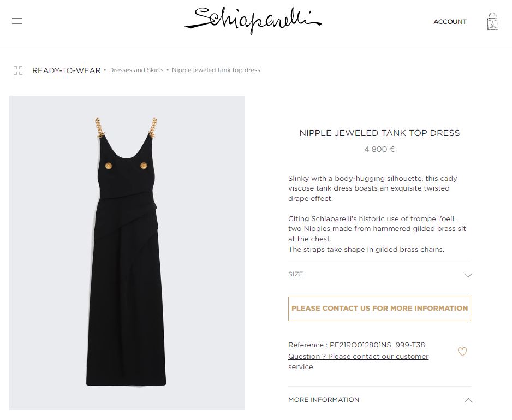Open the hamburger navigation menu

tap(17, 21)
